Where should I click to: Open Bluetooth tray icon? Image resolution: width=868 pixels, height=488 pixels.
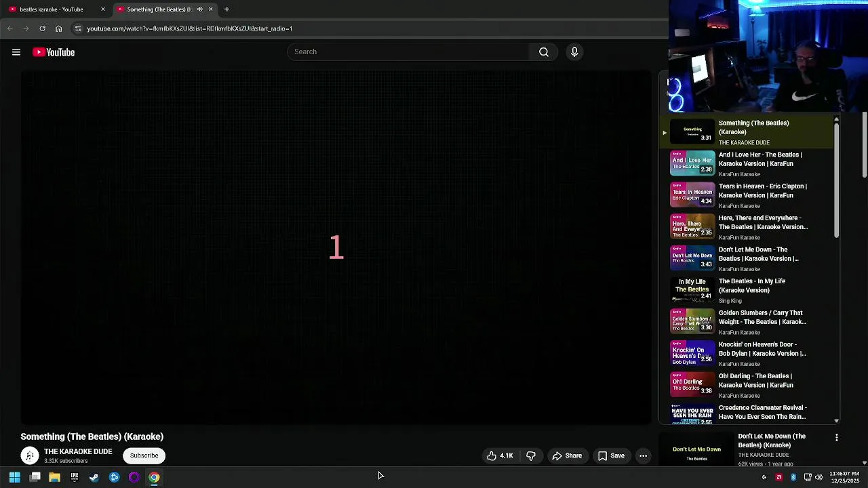[x=793, y=477]
